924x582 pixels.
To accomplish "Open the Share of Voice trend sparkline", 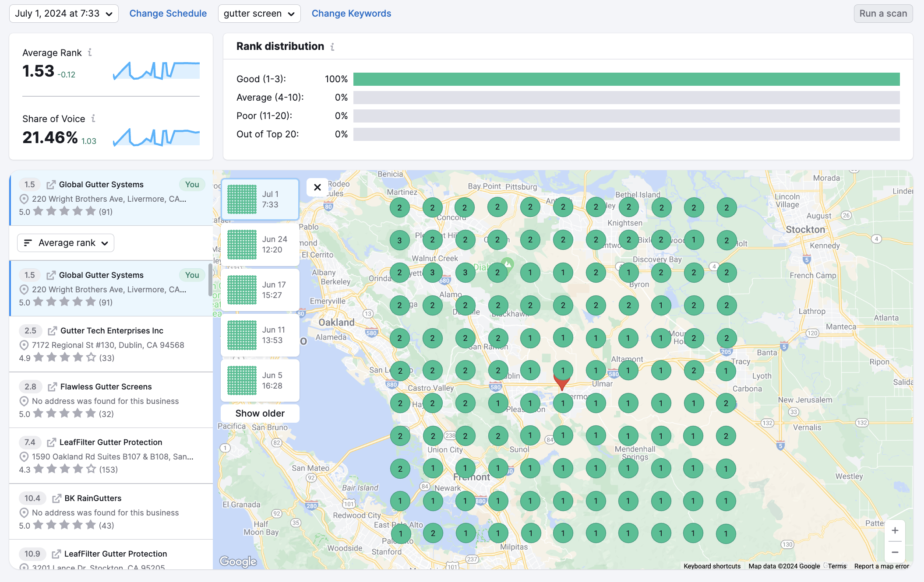I will [x=156, y=137].
